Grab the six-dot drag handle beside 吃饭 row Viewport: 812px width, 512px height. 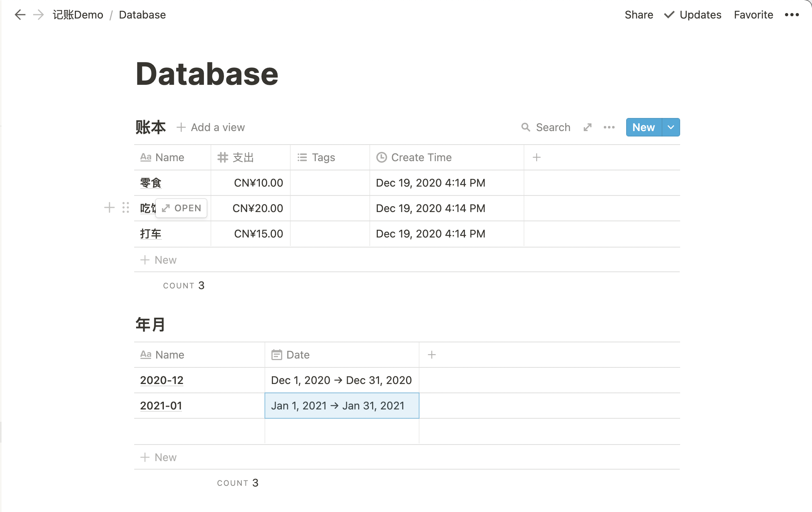(x=125, y=208)
